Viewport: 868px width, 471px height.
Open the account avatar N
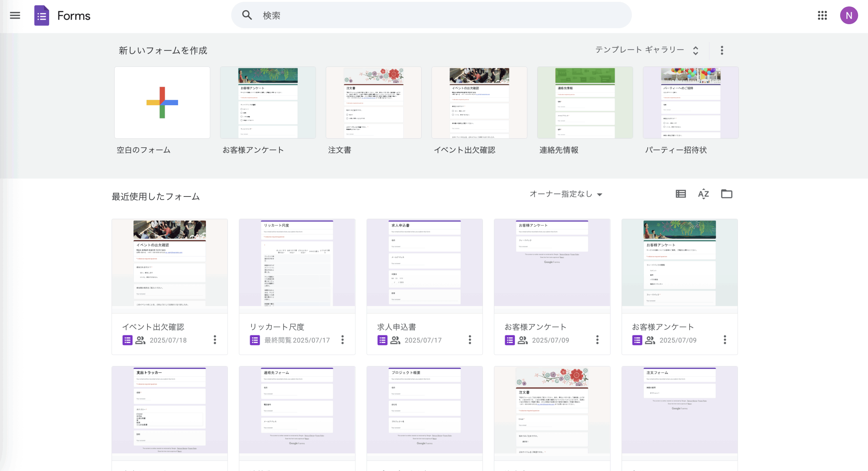pos(849,16)
